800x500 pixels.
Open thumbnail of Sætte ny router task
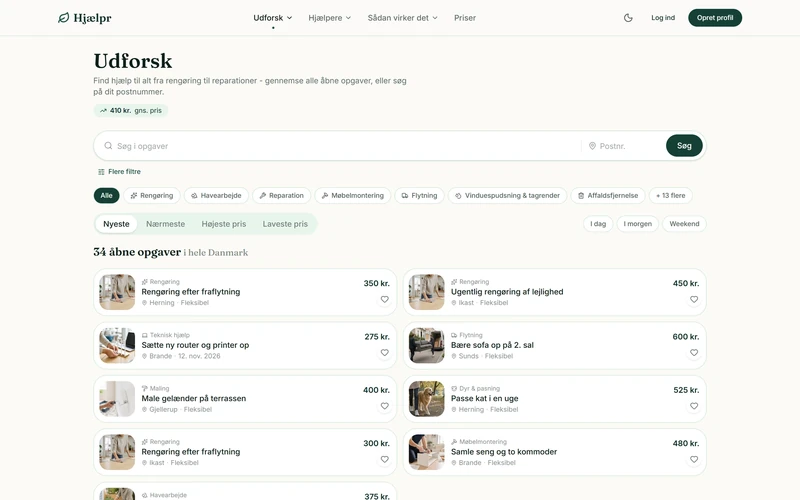[117, 345]
